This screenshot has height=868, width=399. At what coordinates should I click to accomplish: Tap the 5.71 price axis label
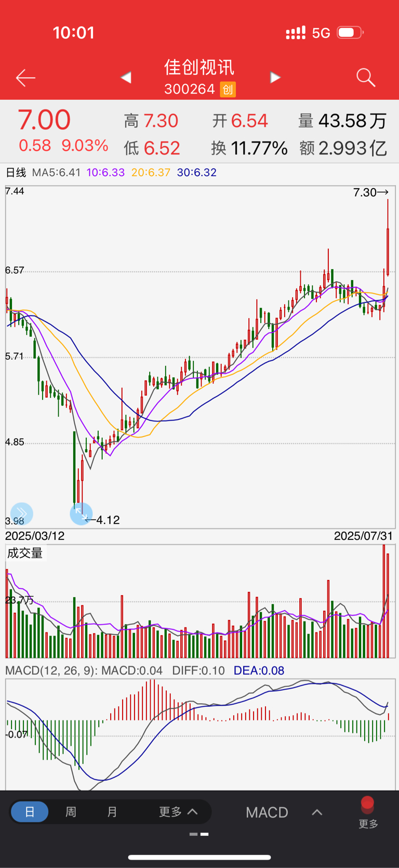pyautogui.click(x=15, y=357)
